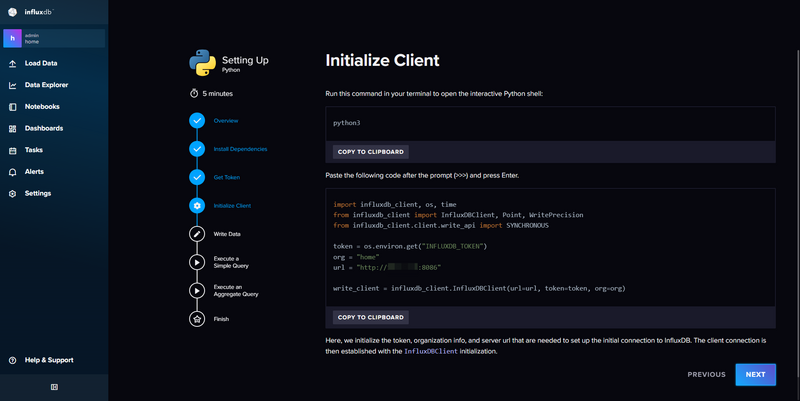Click the token = os.environ.get code line
Viewport: 800px width, 401px height.
[410, 246]
